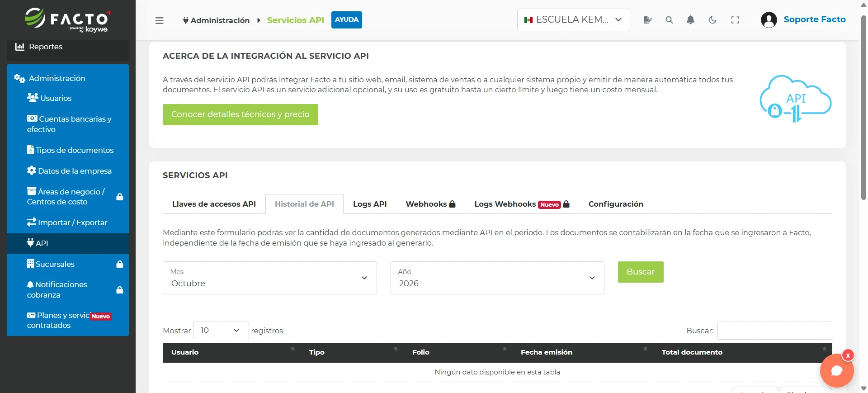Image resolution: width=868 pixels, height=393 pixels.
Task: Click lock icon beside Áreas de negocio
Action: click(x=120, y=197)
